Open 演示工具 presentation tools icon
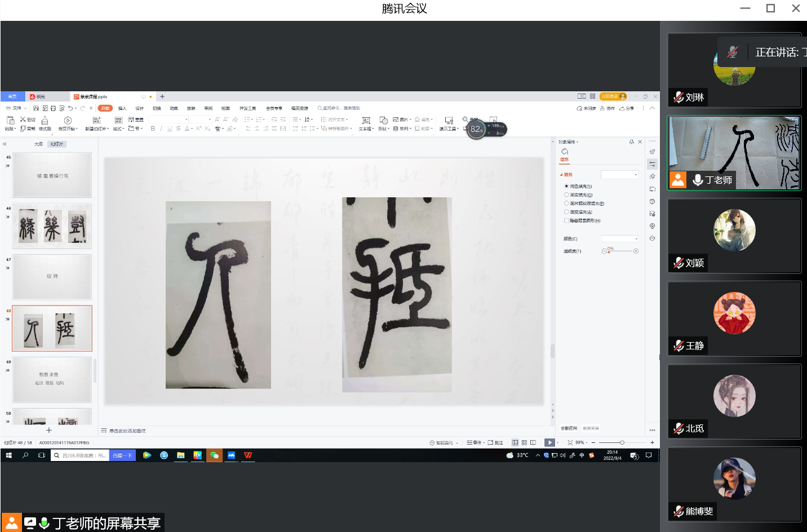 tap(449, 121)
